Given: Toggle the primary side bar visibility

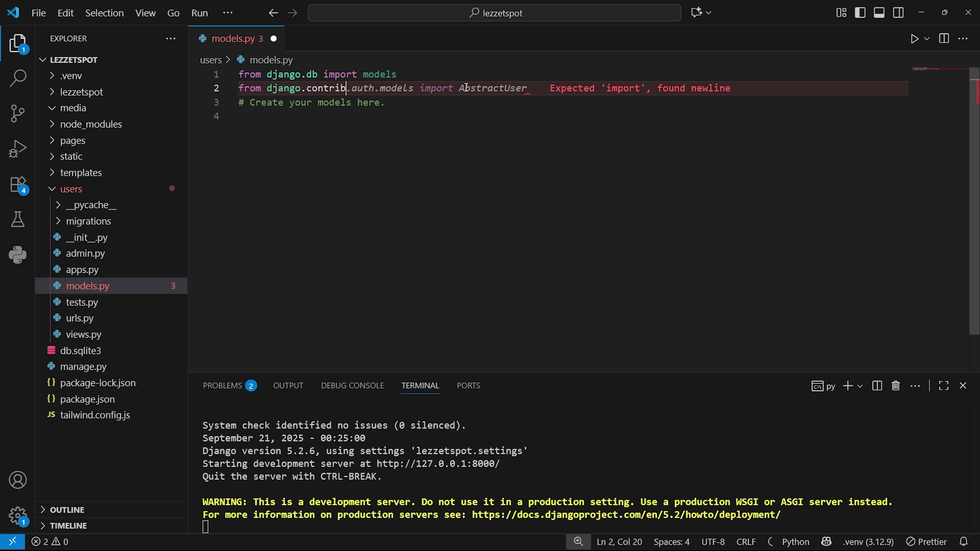Looking at the screenshot, I should pos(860,13).
